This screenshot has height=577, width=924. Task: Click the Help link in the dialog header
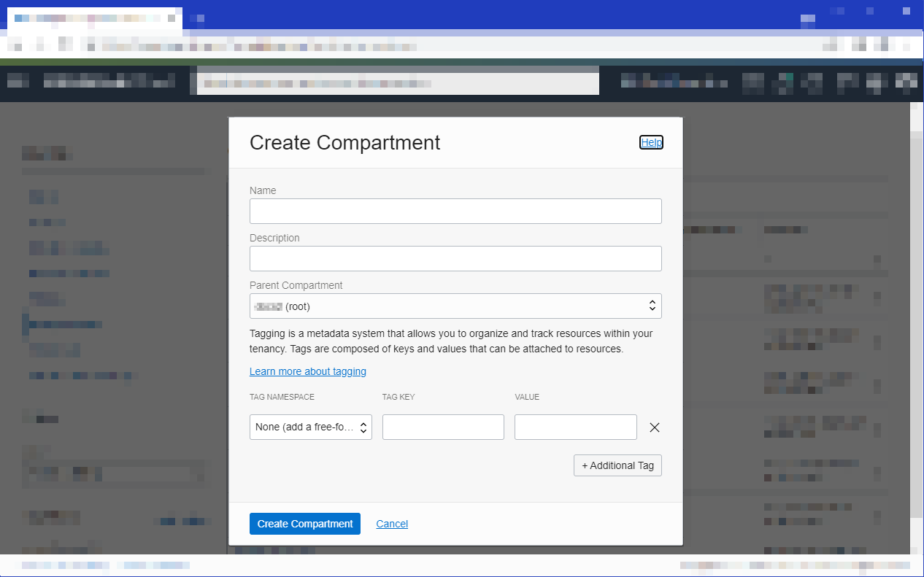(x=651, y=142)
